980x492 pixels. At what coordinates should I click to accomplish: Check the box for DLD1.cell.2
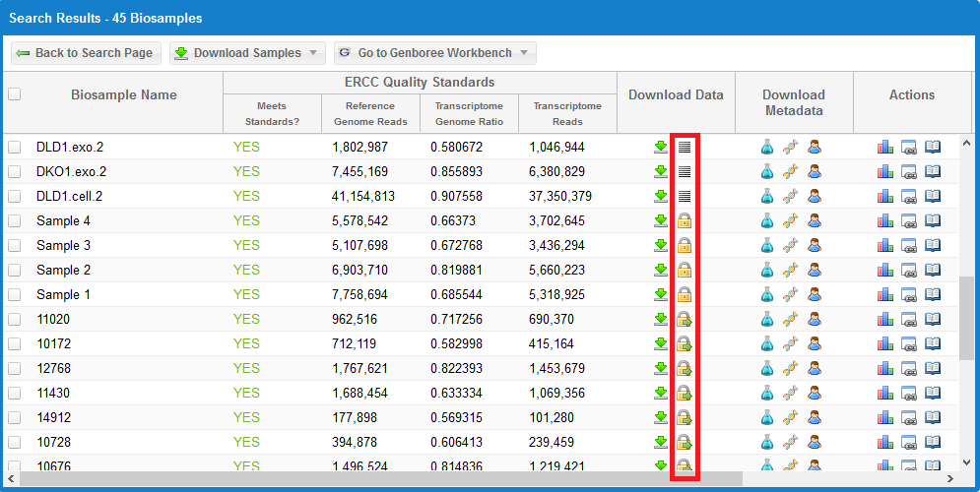coord(14,196)
